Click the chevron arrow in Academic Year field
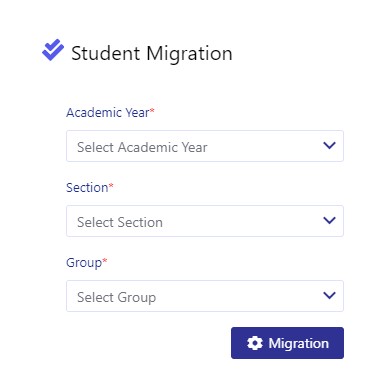The image size is (385, 390). click(x=329, y=145)
